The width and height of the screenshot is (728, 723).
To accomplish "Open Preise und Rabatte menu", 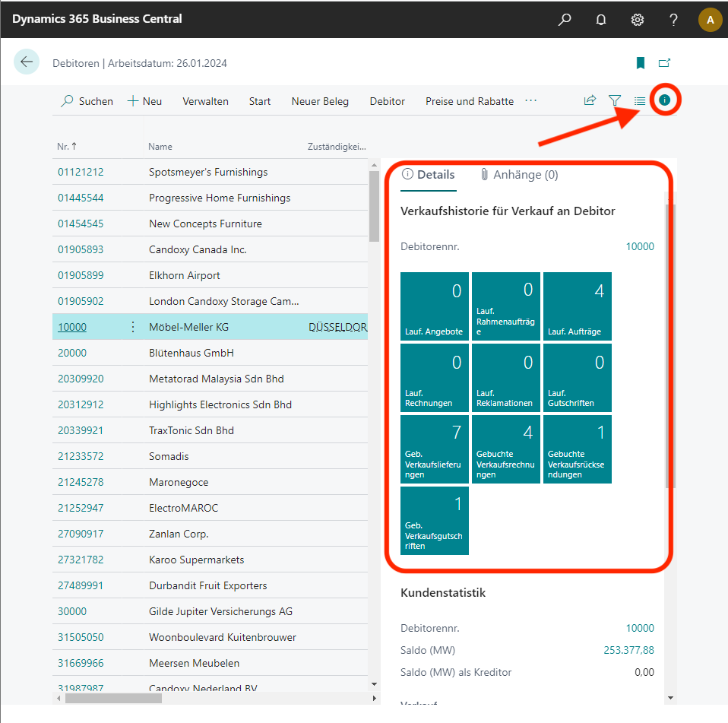I will pyautogui.click(x=470, y=101).
